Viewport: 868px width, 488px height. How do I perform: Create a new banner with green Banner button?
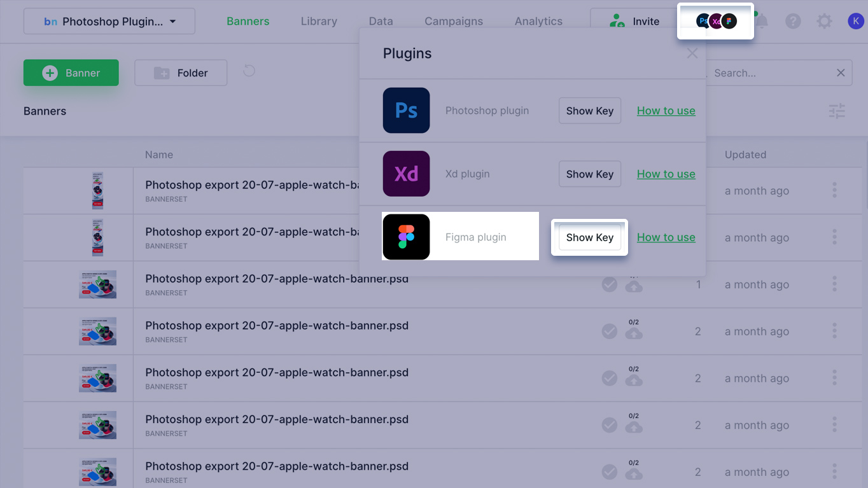click(71, 73)
